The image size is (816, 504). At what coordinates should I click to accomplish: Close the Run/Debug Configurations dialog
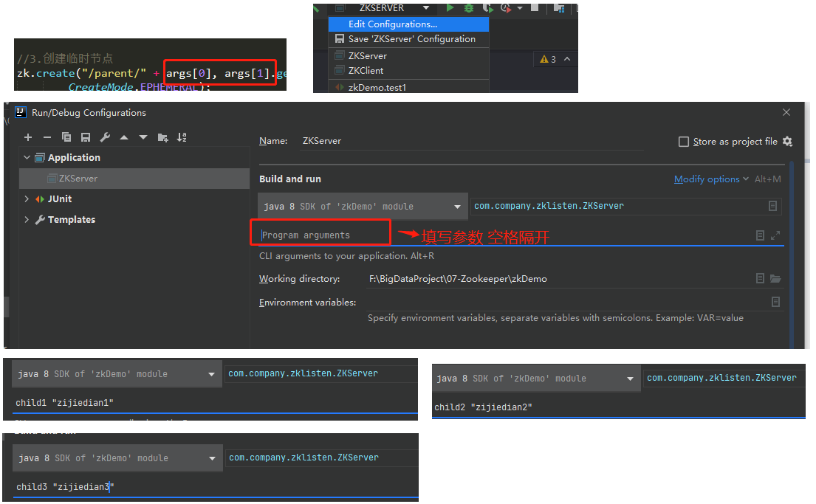[x=786, y=112]
